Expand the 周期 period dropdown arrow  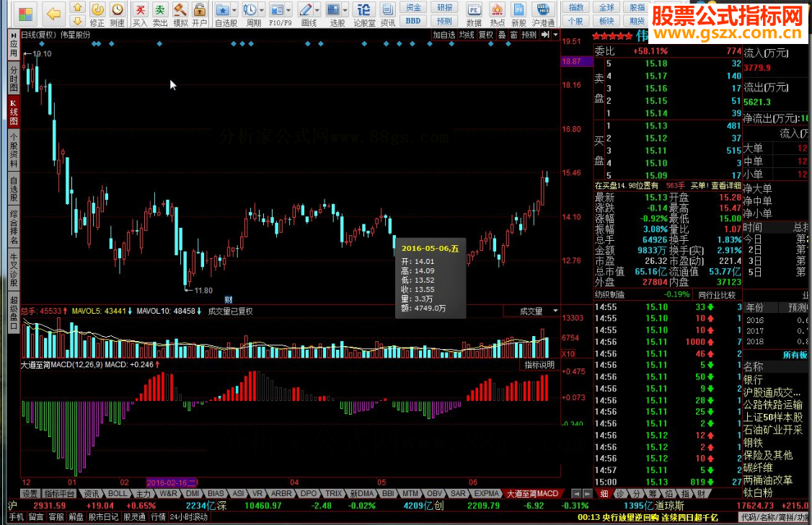pos(261,10)
